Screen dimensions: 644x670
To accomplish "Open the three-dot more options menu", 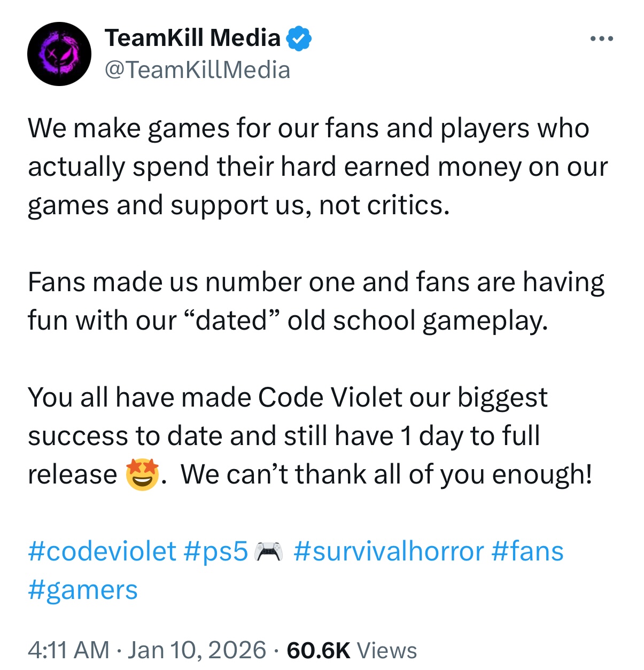I will click(x=602, y=39).
